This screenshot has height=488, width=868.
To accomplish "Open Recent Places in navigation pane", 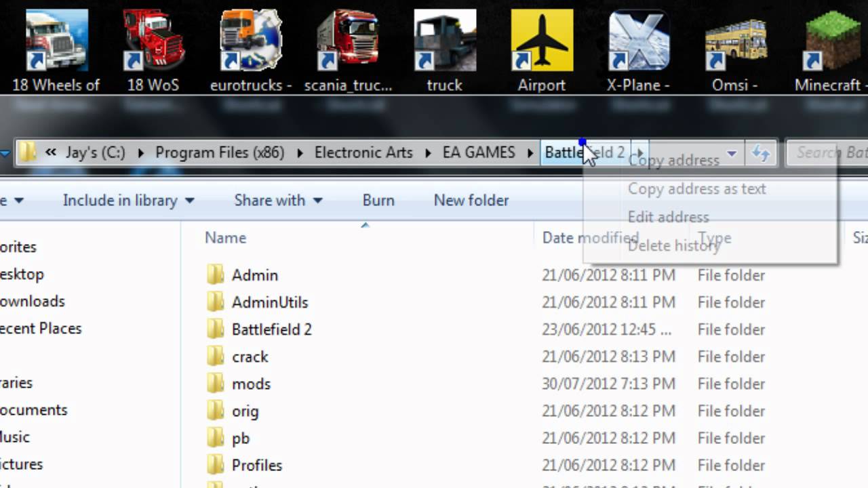I will [x=41, y=328].
